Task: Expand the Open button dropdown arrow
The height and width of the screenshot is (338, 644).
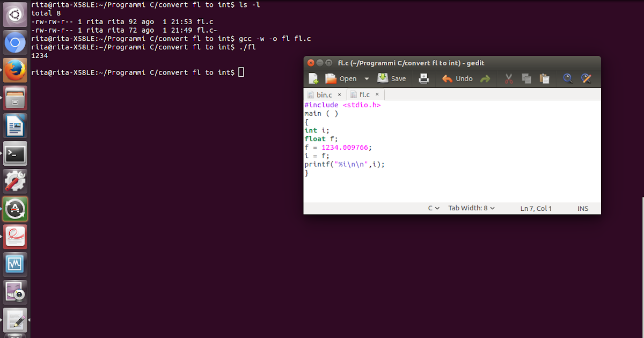Action: (367, 78)
